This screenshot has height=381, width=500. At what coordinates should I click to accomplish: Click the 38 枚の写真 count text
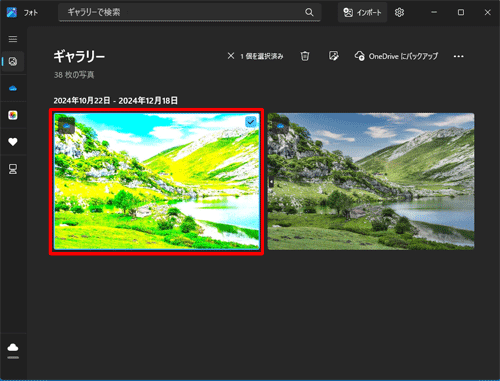tap(74, 75)
